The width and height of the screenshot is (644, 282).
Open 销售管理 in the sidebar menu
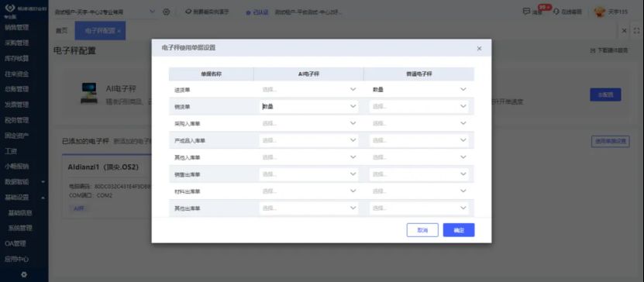17,27
